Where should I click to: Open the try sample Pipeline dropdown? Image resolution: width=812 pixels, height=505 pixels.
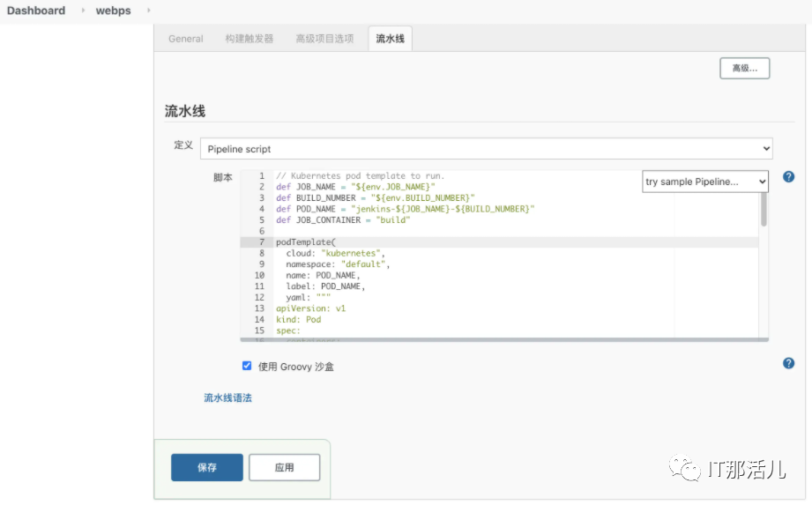click(704, 182)
